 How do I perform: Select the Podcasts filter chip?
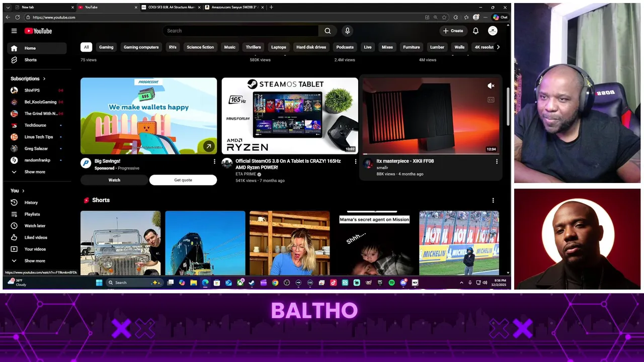pyautogui.click(x=345, y=47)
